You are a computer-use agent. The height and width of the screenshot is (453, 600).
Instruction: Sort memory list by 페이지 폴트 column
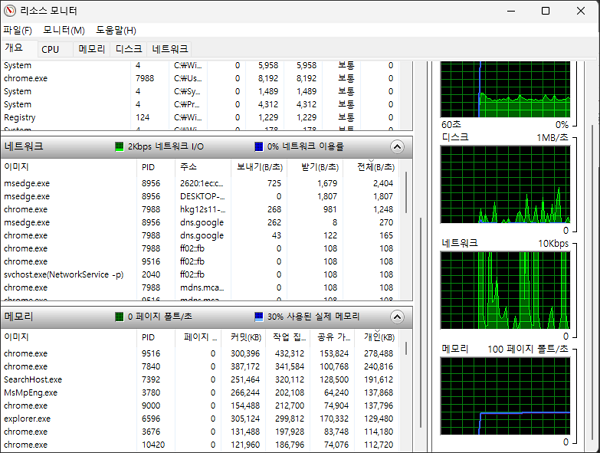[198, 337]
